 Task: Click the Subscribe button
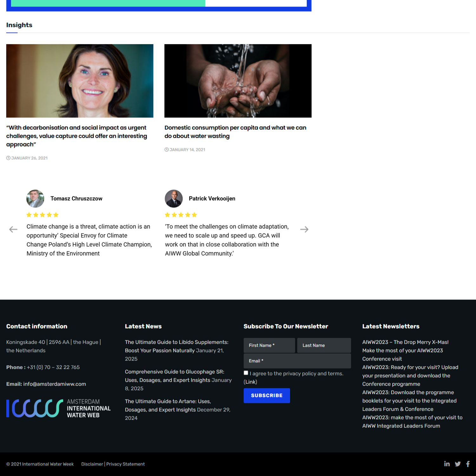click(267, 395)
